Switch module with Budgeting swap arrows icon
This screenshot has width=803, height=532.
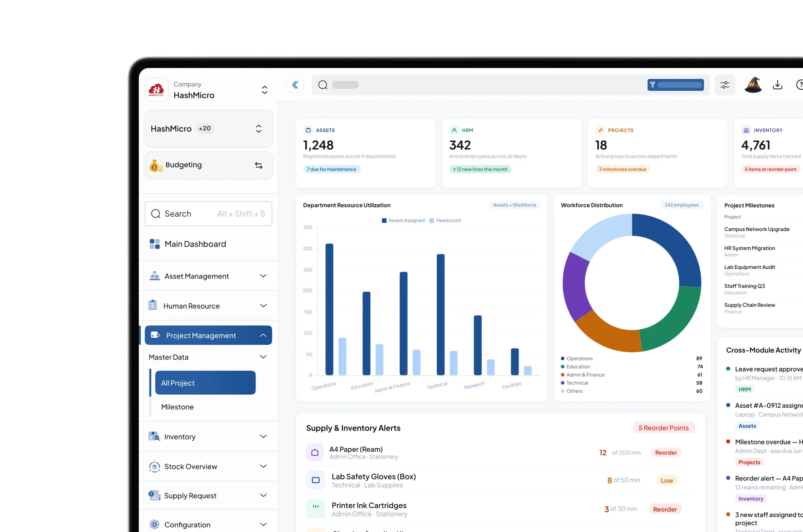pos(259,165)
